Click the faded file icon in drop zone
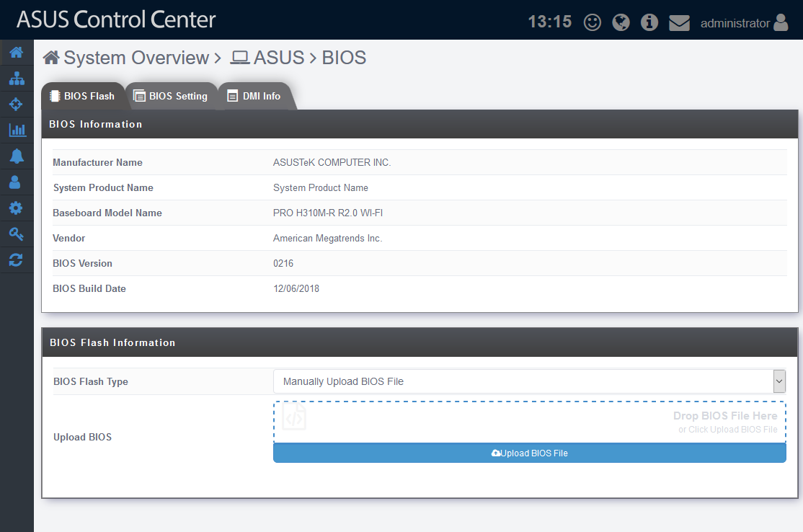The height and width of the screenshot is (532, 803). tap(295, 416)
